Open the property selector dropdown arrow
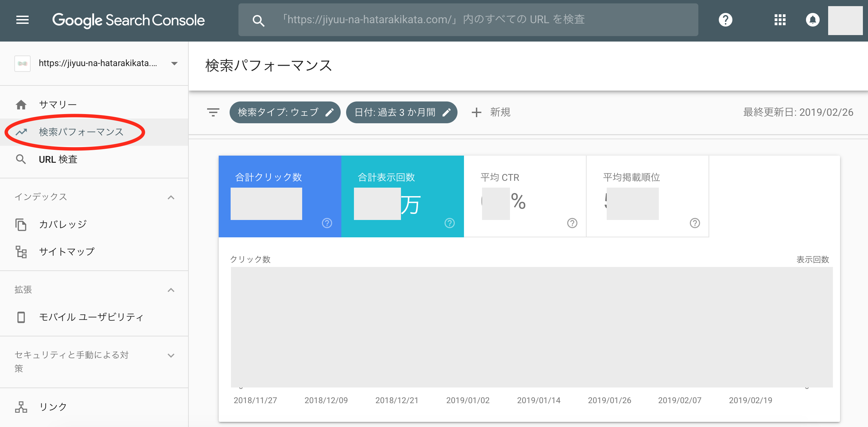868x427 pixels. coord(174,64)
